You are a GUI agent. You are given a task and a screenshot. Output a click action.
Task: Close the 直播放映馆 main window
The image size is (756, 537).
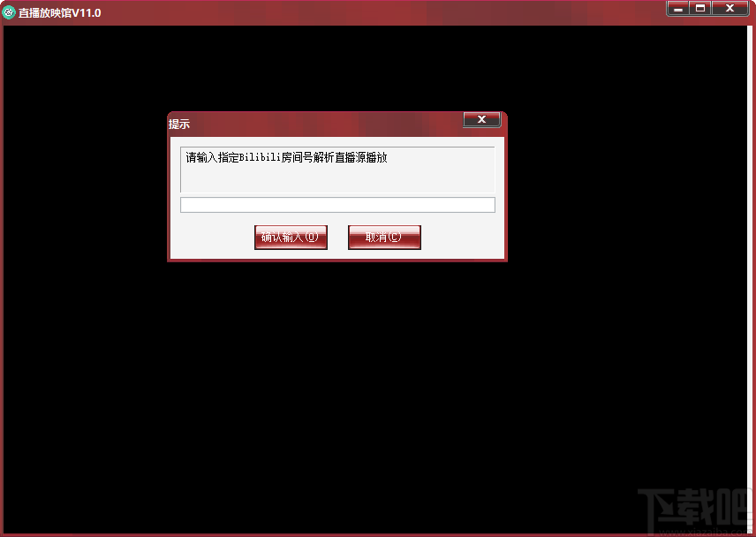coord(730,8)
